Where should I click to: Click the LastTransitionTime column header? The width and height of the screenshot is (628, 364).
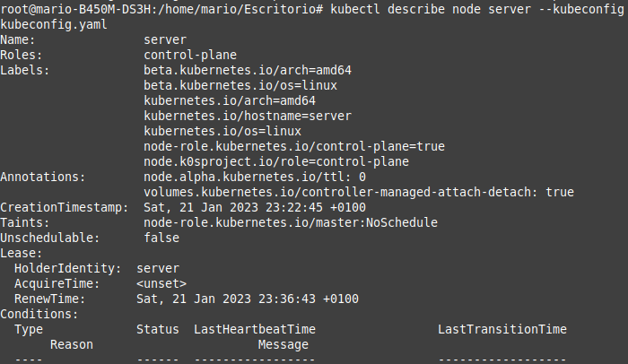click(x=502, y=329)
